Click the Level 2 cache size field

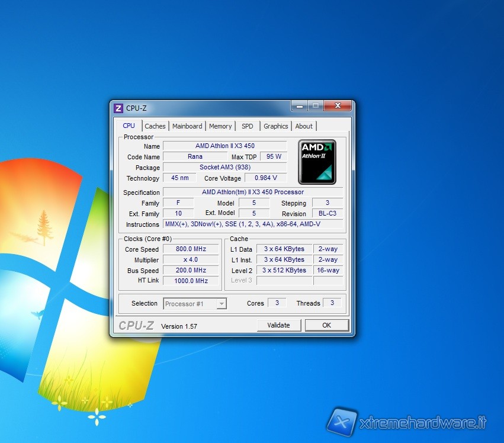click(285, 270)
